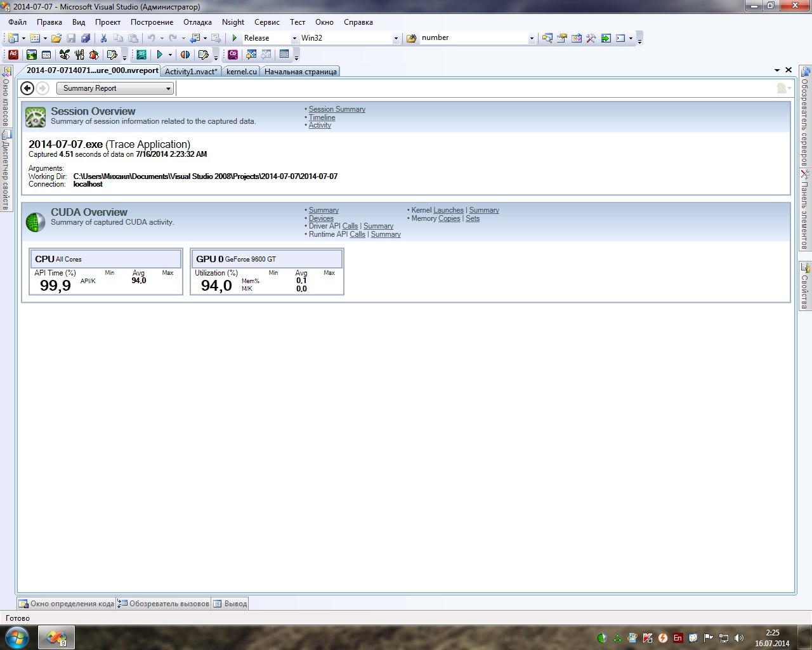Start debugging with the green play icon
The height and width of the screenshot is (650, 812).
(235, 38)
